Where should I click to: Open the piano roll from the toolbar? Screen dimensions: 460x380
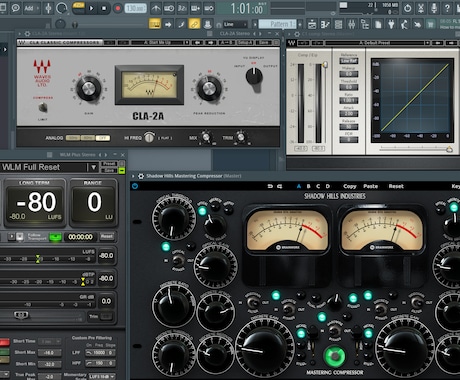[x=325, y=24]
